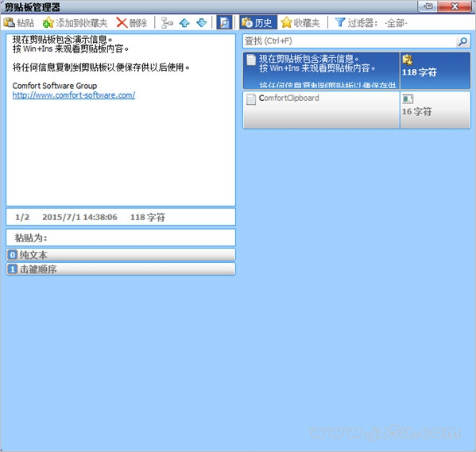Click the favorite clipboard icon above 118 字符

[408, 60]
